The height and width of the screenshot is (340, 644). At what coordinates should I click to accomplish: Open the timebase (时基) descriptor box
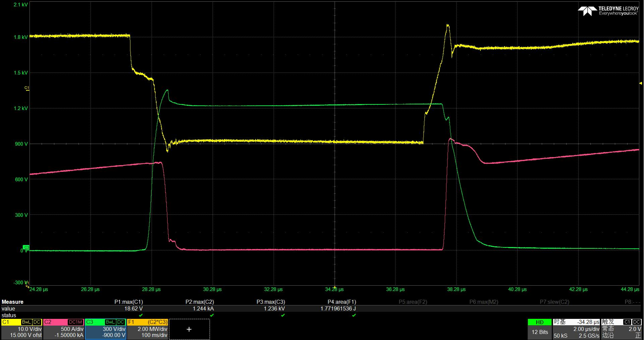click(576, 329)
